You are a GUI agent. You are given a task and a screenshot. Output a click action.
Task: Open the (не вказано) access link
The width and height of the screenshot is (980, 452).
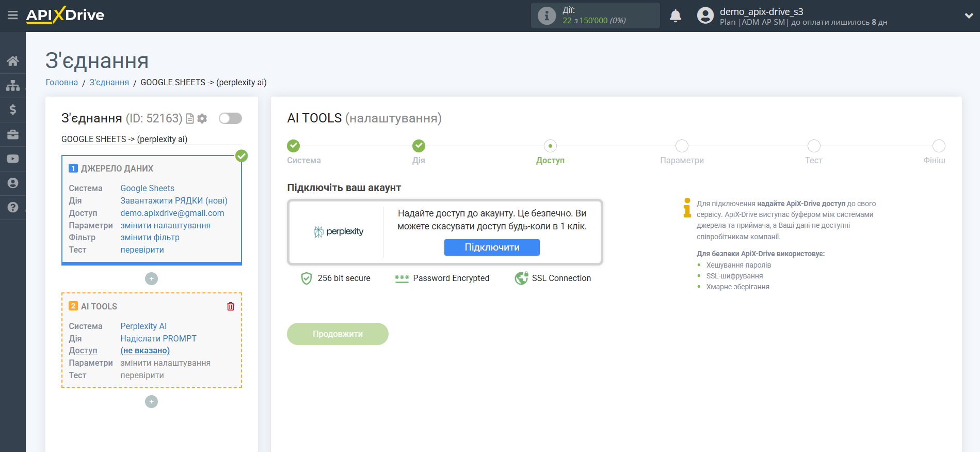[145, 351]
